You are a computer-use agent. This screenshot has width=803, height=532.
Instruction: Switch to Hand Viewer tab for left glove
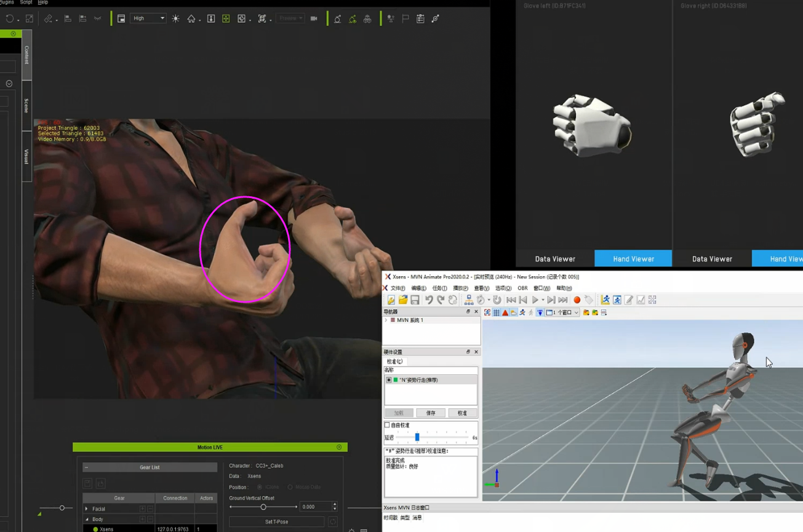[x=633, y=259]
